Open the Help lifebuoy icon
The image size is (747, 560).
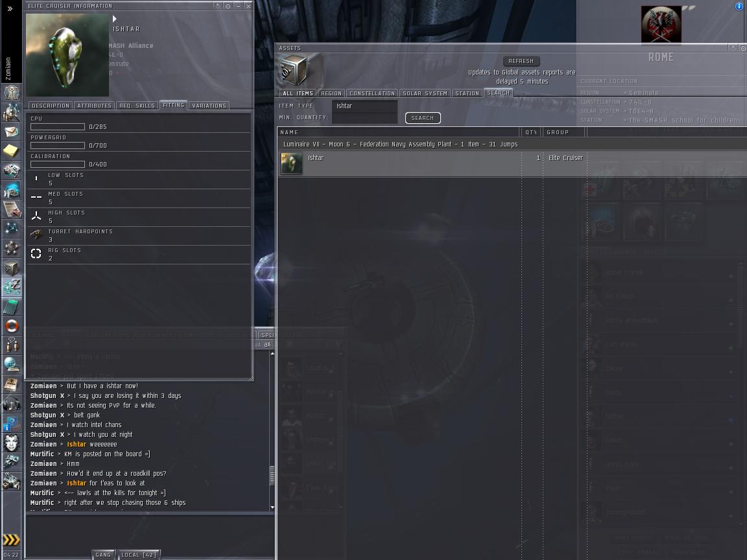click(x=12, y=326)
